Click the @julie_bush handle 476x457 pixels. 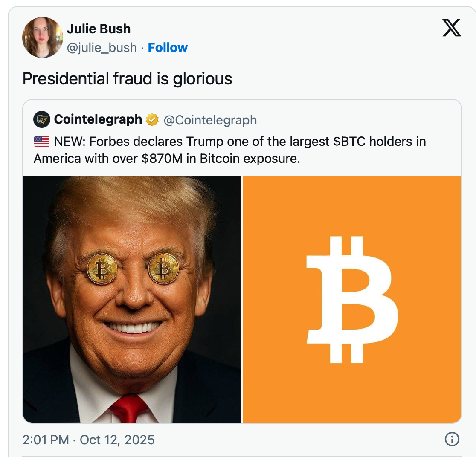pos(102,47)
